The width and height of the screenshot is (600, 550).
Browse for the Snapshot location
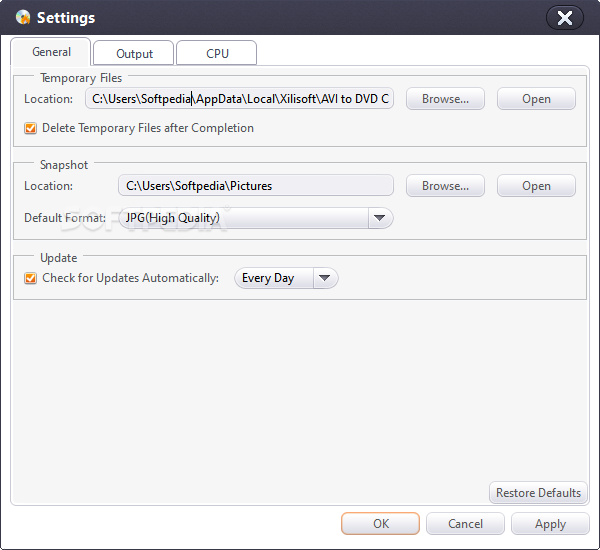pos(445,186)
